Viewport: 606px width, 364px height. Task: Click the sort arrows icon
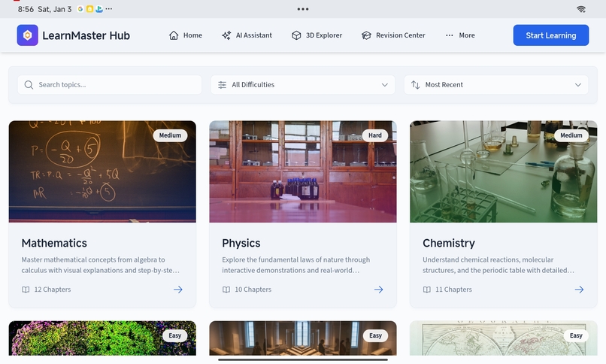click(416, 85)
